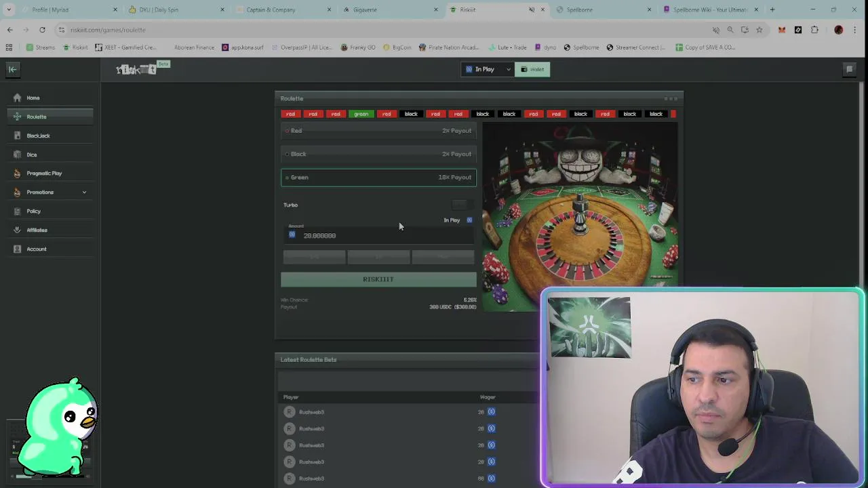Open the Franky GO bookmark
The image size is (868, 488).
coord(358,47)
